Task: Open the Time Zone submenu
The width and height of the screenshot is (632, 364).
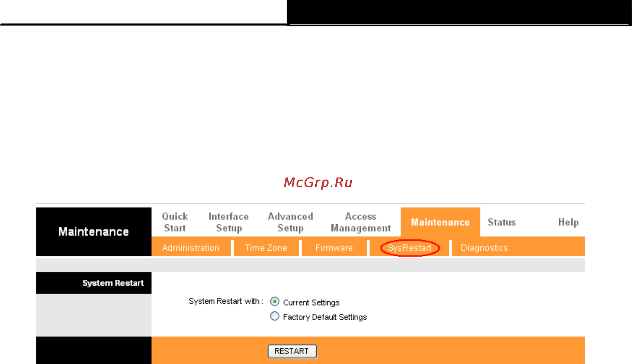Action: [266, 248]
